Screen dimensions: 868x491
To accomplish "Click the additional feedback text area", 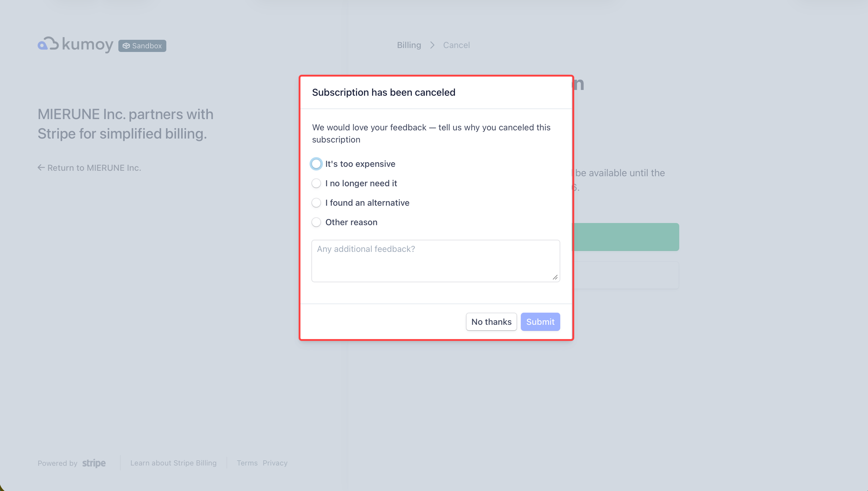I will pyautogui.click(x=435, y=260).
